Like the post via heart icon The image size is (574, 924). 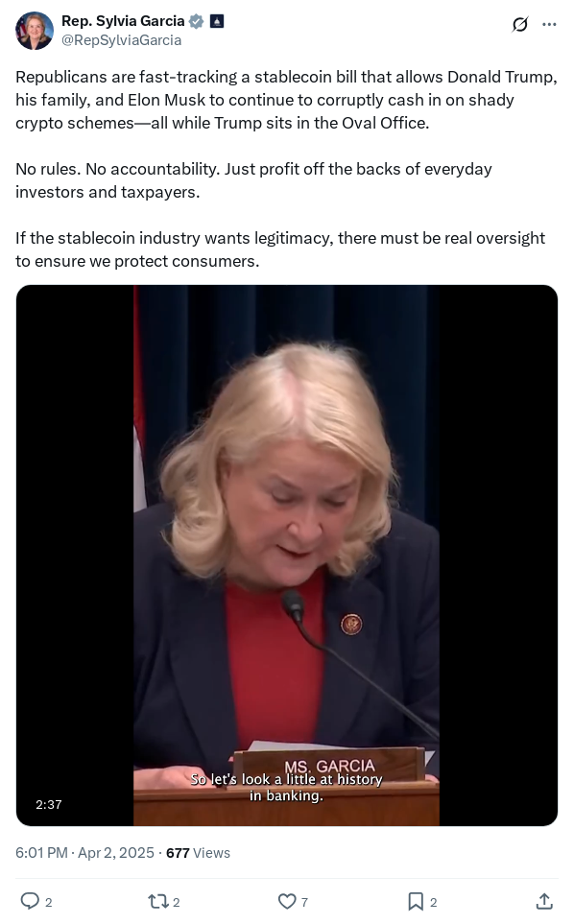click(x=287, y=901)
